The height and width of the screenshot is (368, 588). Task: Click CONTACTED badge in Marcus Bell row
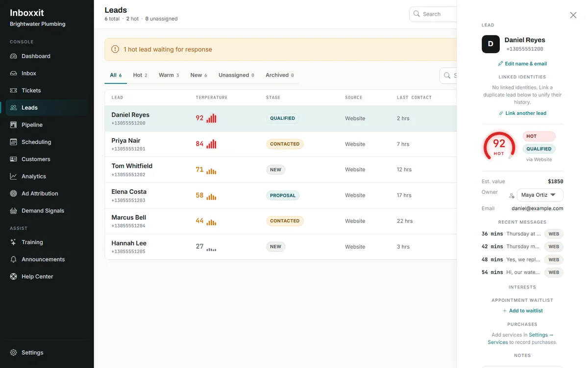coord(285,221)
